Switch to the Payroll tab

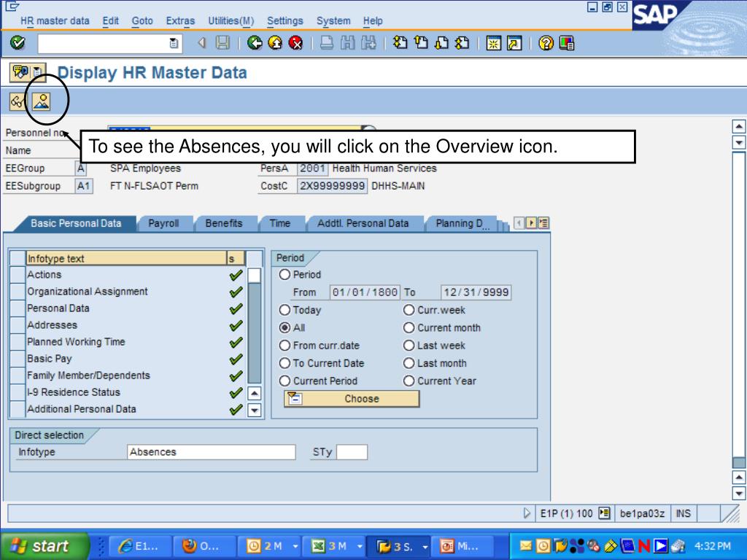point(163,223)
